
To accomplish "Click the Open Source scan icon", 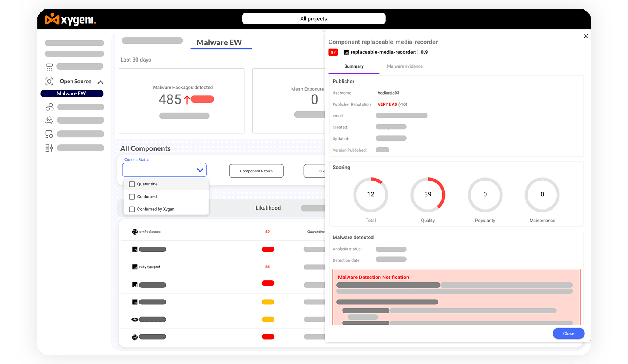I will click(x=49, y=82).
